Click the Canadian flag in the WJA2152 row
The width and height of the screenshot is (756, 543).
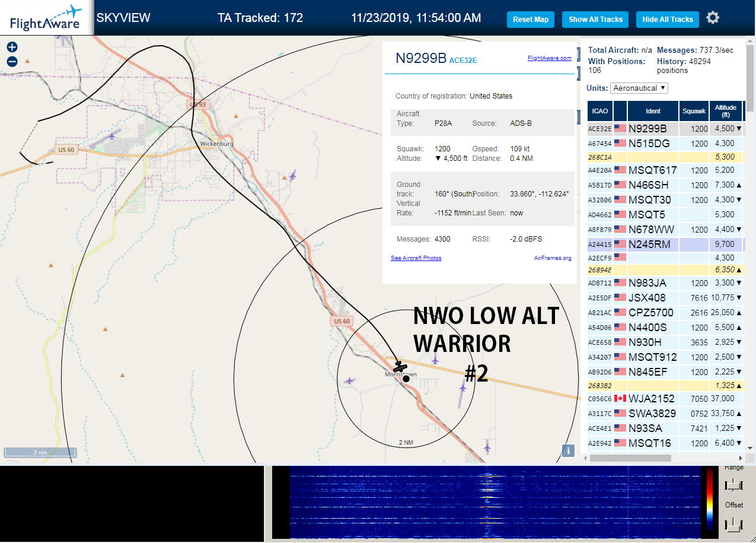coord(620,398)
